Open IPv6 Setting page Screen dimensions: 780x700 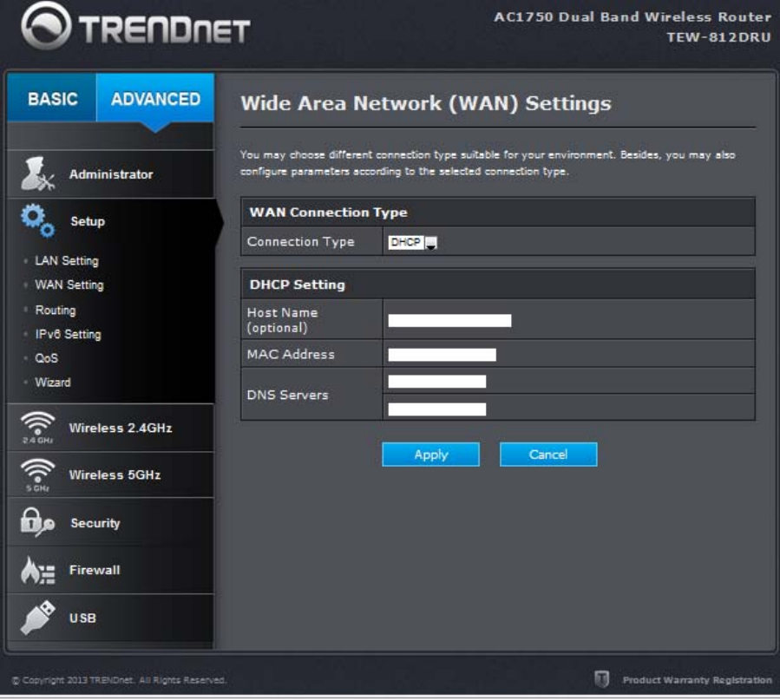[x=68, y=334]
